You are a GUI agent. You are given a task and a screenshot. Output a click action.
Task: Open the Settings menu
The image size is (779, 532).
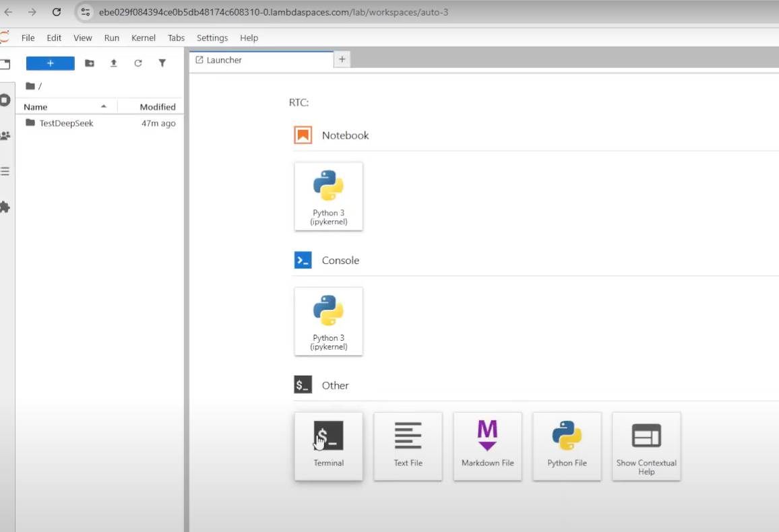(212, 38)
